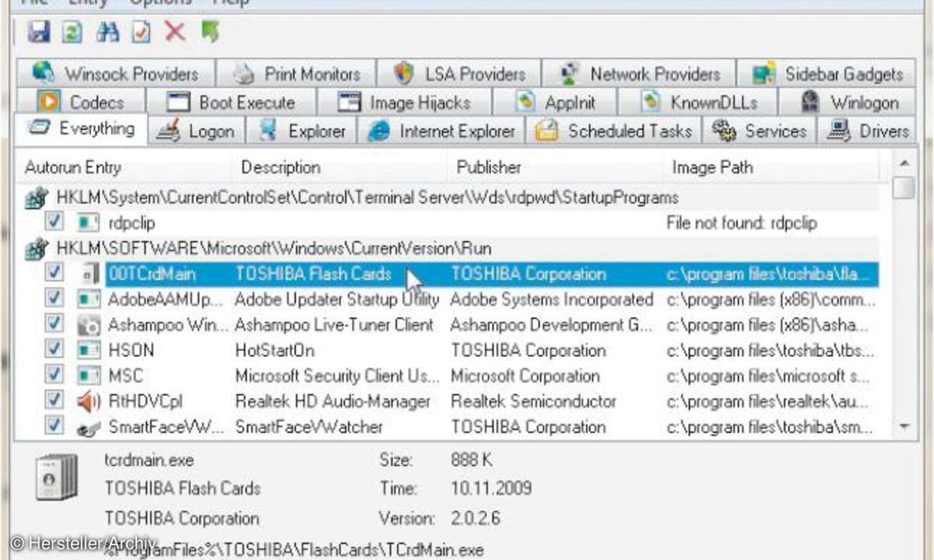
Task: Click the vertical scrollbar thumb
Action: pos(903,188)
